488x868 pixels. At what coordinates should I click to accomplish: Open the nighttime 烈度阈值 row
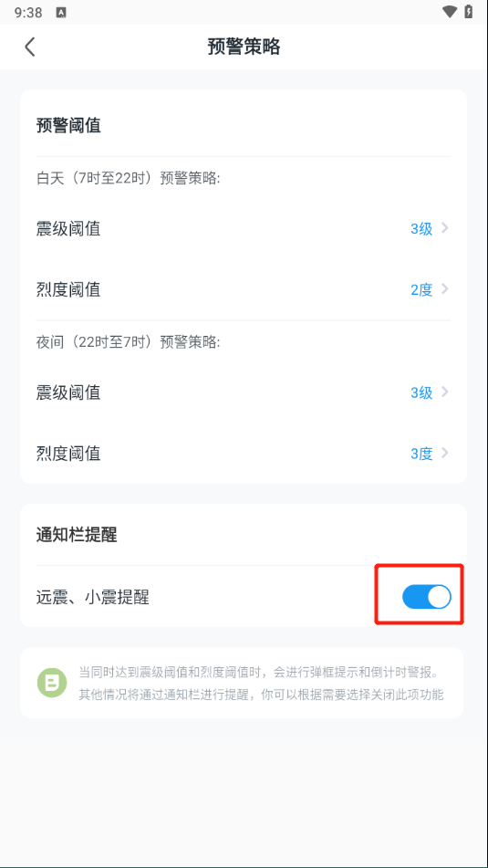point(244,454)
